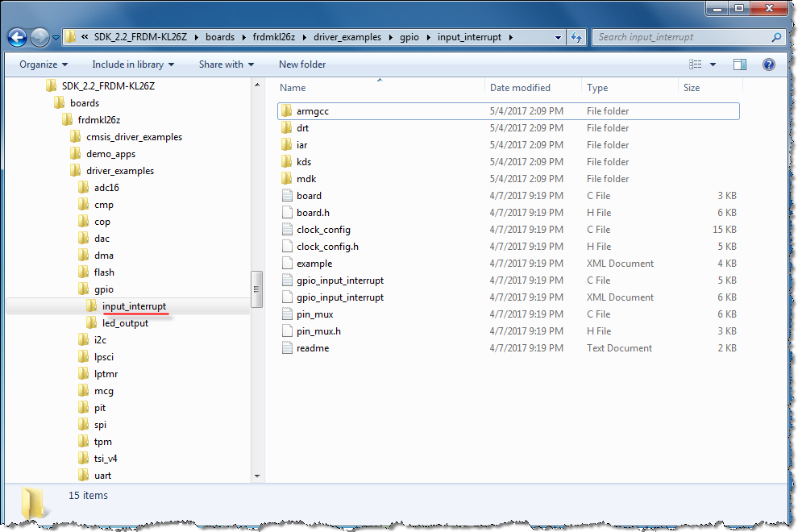The width and height of the screenshot is (798, 532).
Task: Open the Share with menu
Action: [x=226, y=64]
